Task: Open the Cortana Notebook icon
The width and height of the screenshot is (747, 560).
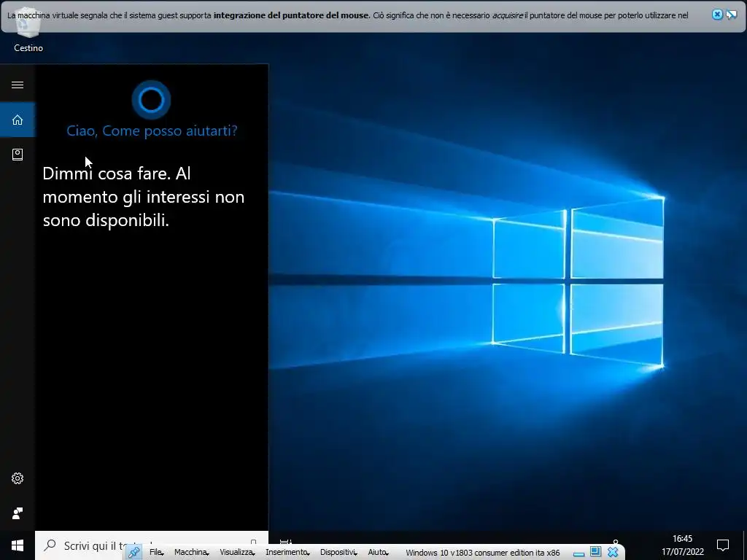Action: 18,155
